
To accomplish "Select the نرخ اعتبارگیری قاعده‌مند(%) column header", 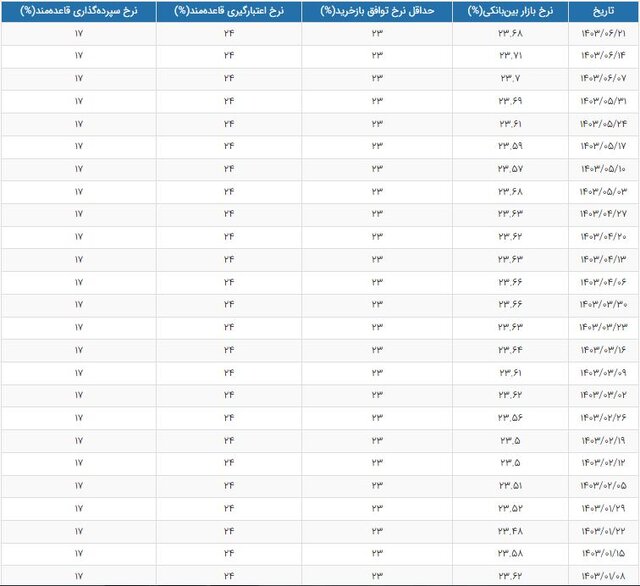I will (228, 11).
